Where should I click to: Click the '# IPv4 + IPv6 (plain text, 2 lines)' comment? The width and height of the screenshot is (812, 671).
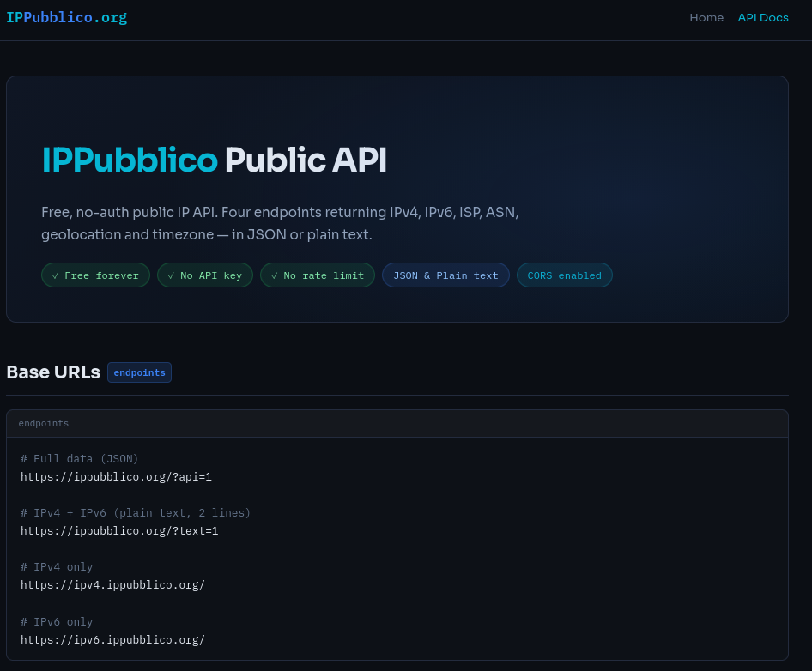135,513
